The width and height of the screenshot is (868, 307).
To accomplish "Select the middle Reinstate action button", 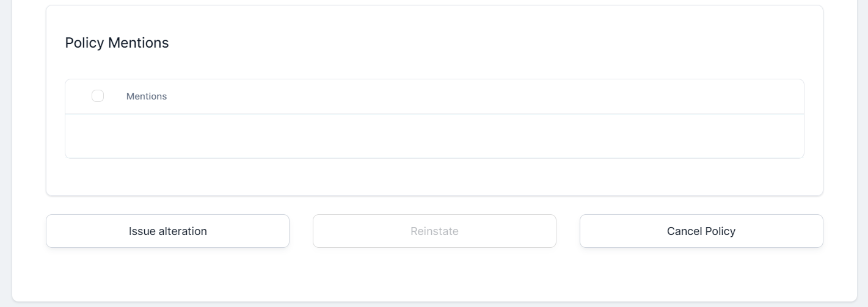I will 434,231.
